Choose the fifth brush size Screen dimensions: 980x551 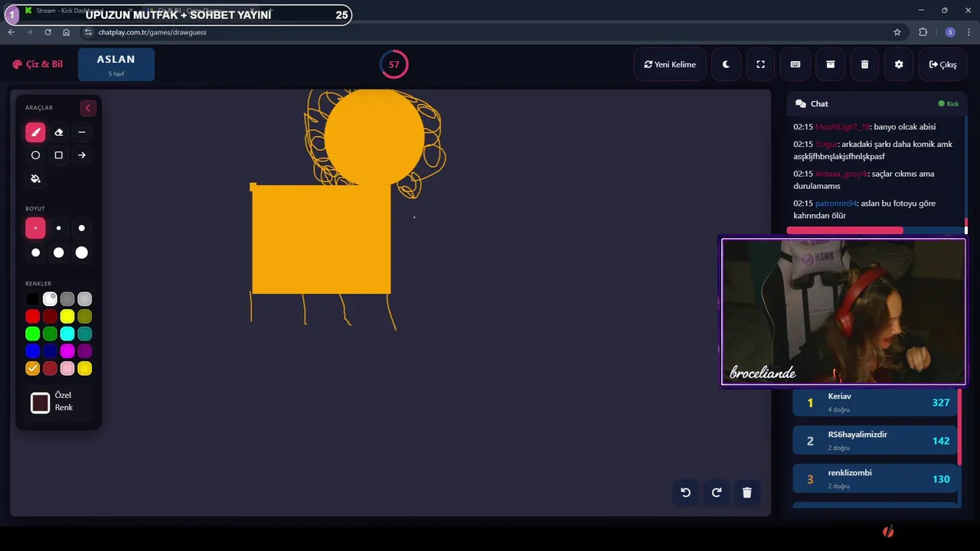coord(59,253)
